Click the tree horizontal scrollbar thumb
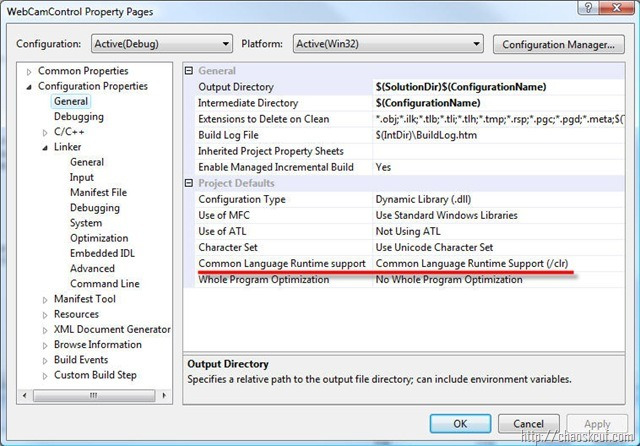The width and height of the screenshot is (640, 446). pyautogui.click(x=94, y=395)
